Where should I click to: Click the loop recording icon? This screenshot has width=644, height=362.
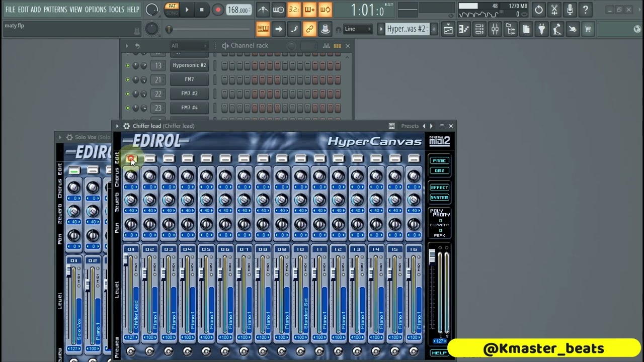click(325, 10)
